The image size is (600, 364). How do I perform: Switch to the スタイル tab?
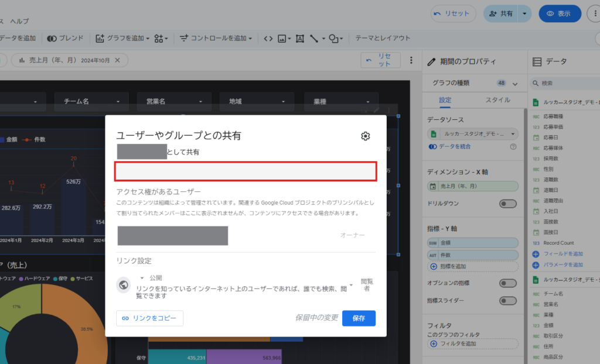497,100
